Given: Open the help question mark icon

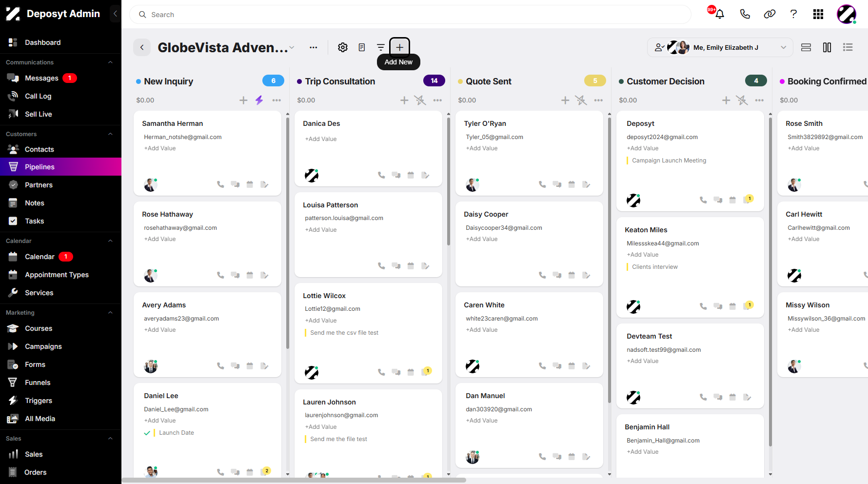Looking at the screenshot, I should tap(794, 14).
